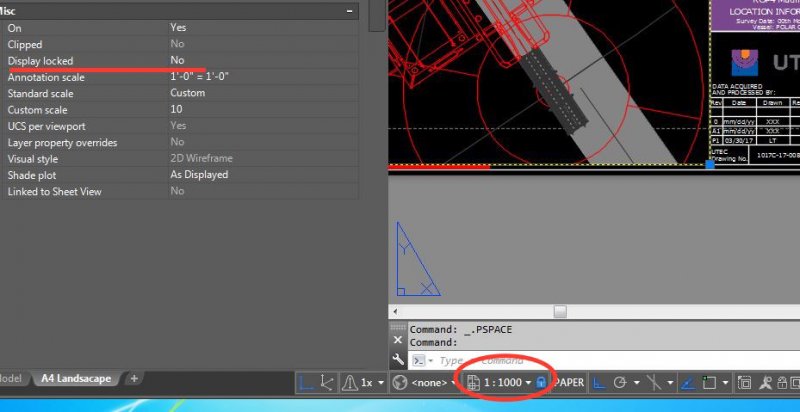Image resolution: width=800 pixels, height=412 pixels.
Task: Click the blue L-shaped status bar icon left of the UCS axes icon
Action: tap(306, 382)
